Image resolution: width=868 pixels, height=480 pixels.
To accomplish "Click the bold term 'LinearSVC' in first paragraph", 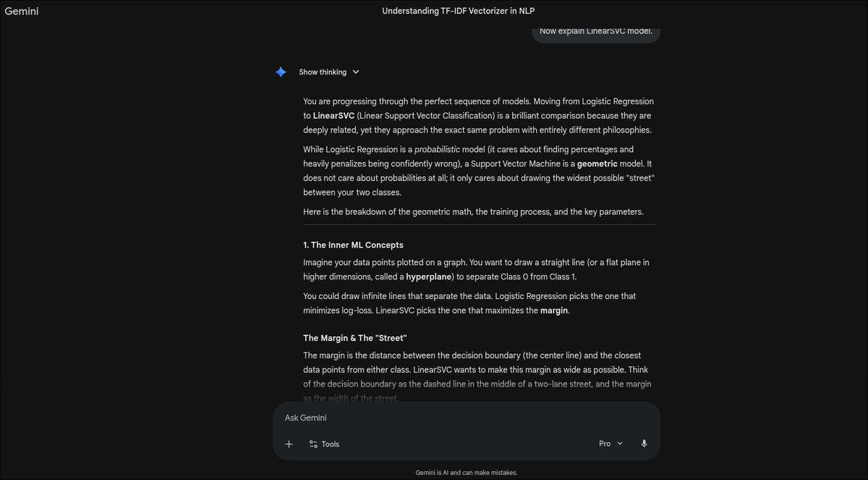I will 333,116.
